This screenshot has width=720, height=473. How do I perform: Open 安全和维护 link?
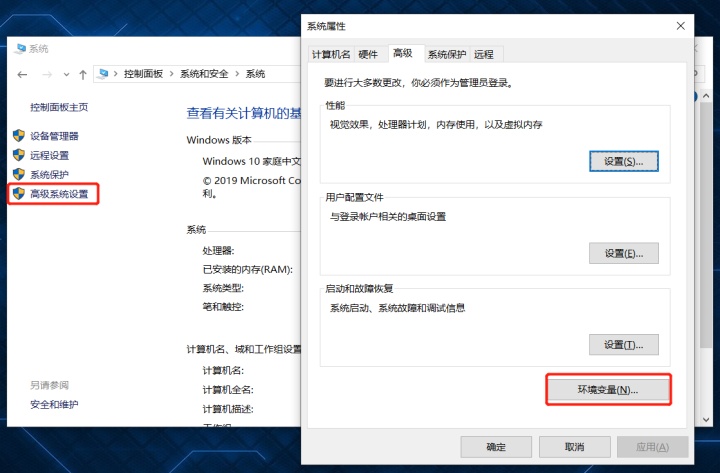tap(54, 405)
